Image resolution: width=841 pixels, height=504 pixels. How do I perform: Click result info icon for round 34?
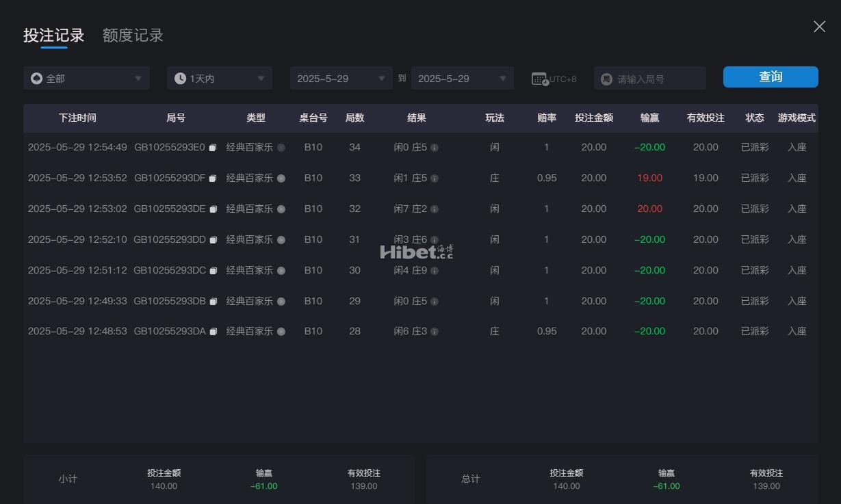[x=435, y=148]
